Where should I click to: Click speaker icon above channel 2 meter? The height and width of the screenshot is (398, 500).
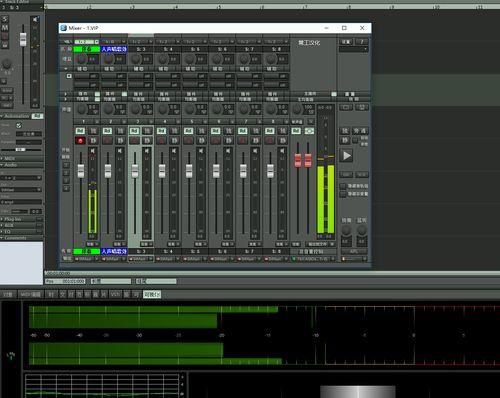tap(120, 151)
